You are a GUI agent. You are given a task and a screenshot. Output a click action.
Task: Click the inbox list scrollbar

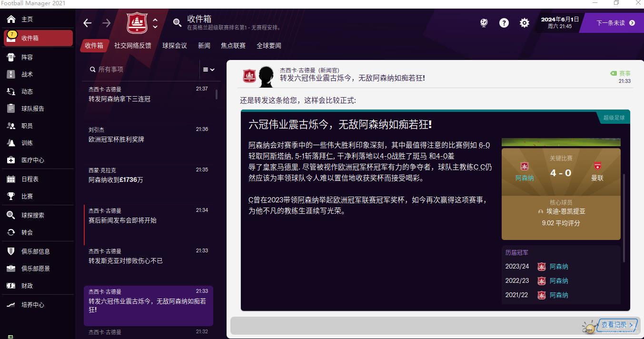click(217, 94)
